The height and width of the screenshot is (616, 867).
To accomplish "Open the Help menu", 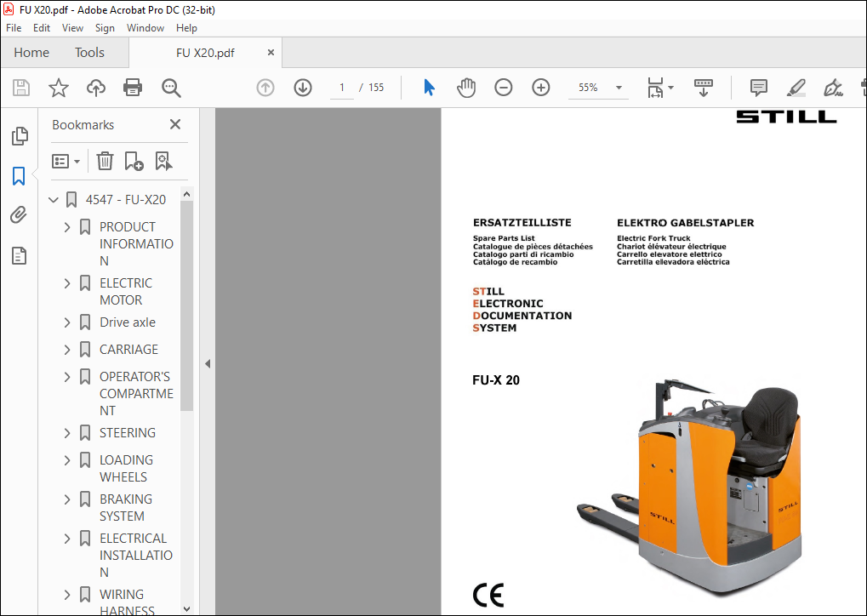I will 186,27.
